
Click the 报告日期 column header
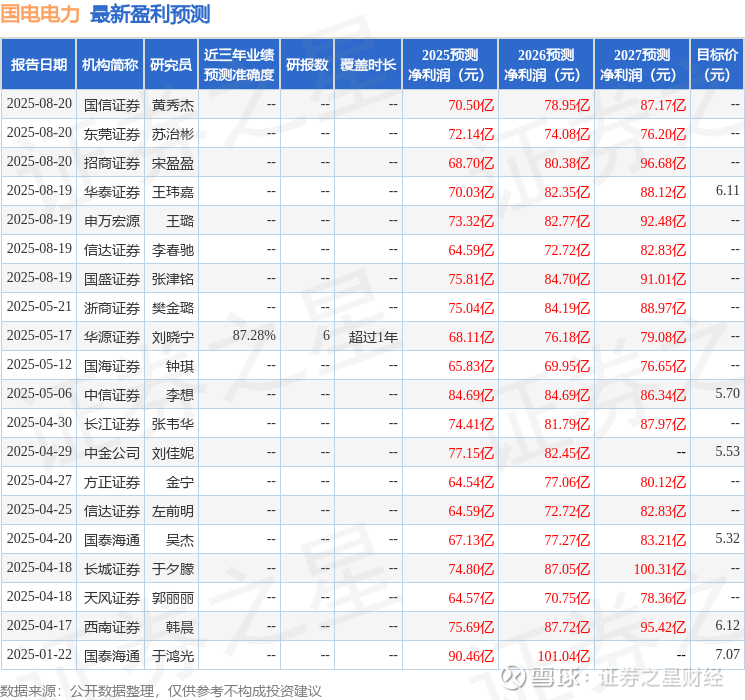point(38,64)
